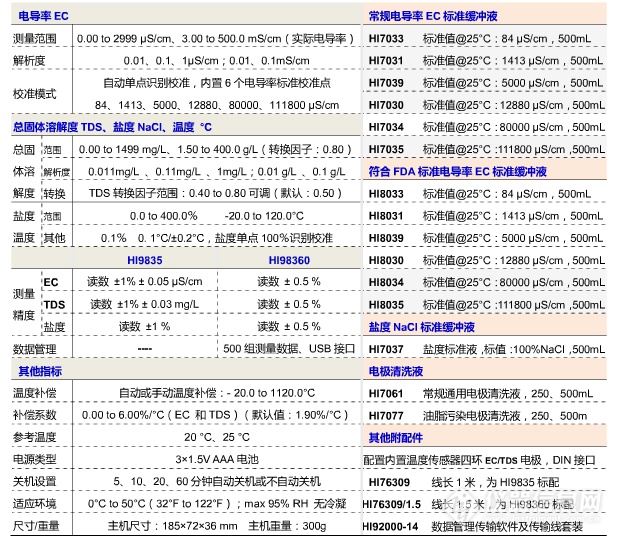Click product code HI8035
This screenshot has width=620, height=540.
tap(386, 305)
